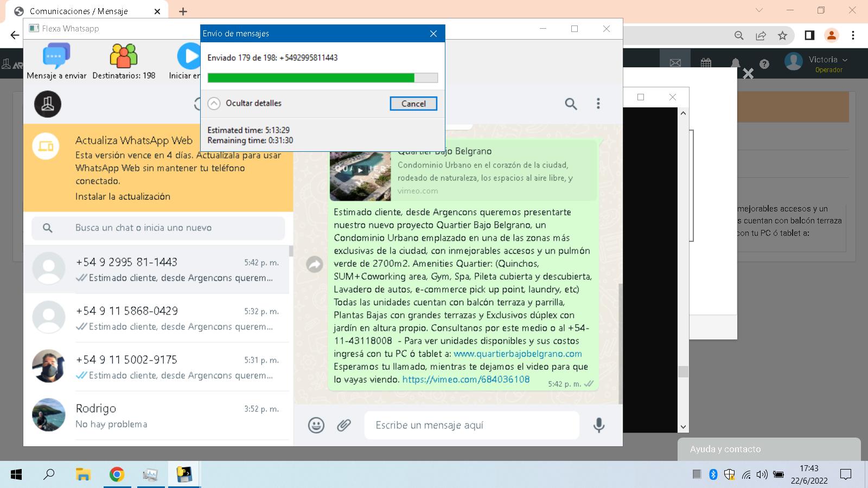Open Windows taskbar search

click(x=49, y=475)
